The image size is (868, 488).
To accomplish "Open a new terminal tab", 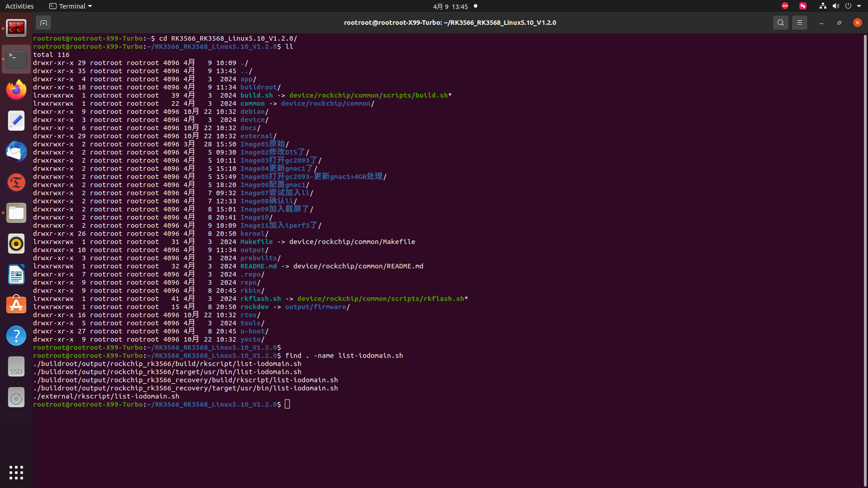I will tap(43, 23).
